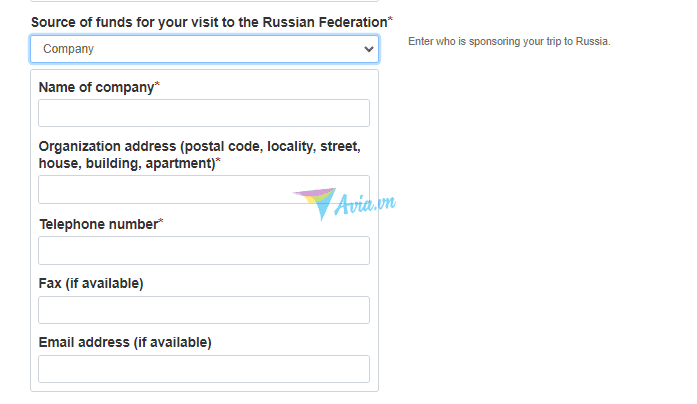The height and width of the screenshot is (404, 697).
Task: Click the Fax (if available) label
Action: click(x=91, y=284)
